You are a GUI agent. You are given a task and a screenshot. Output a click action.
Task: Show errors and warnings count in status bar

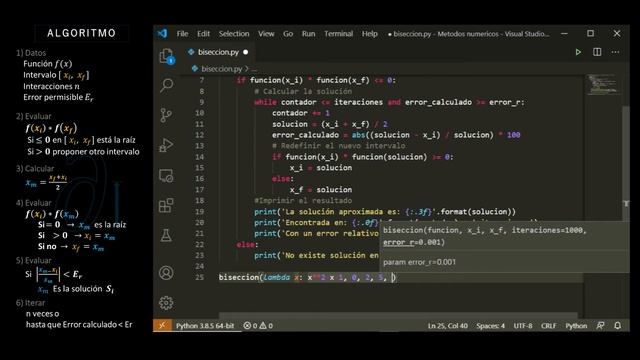258,326
